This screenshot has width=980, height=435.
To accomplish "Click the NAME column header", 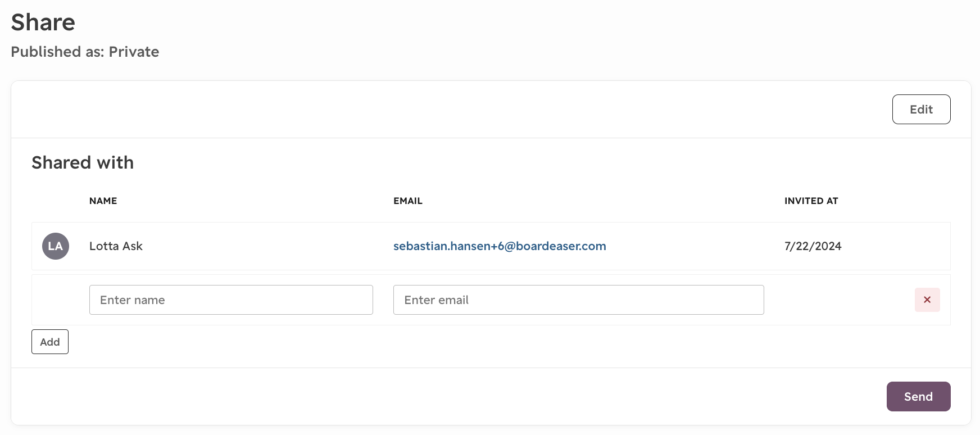I will [103, 201].
